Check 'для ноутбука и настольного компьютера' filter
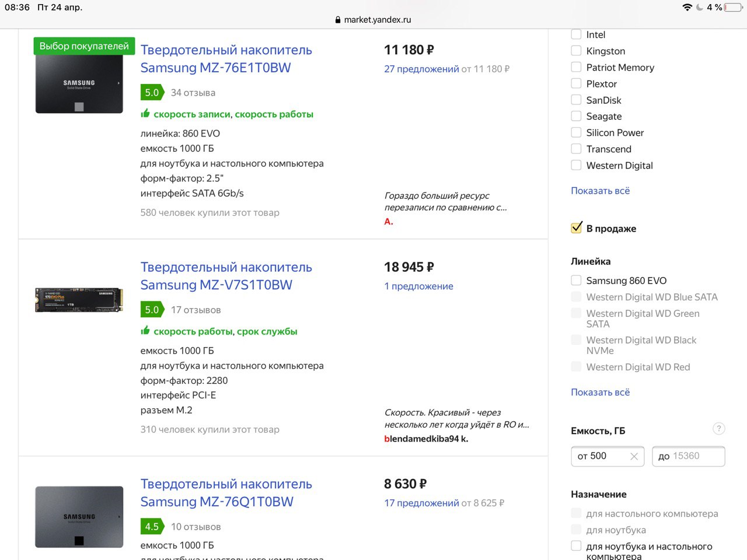Screen dimensions: 747x560 [x=576, y=546]
